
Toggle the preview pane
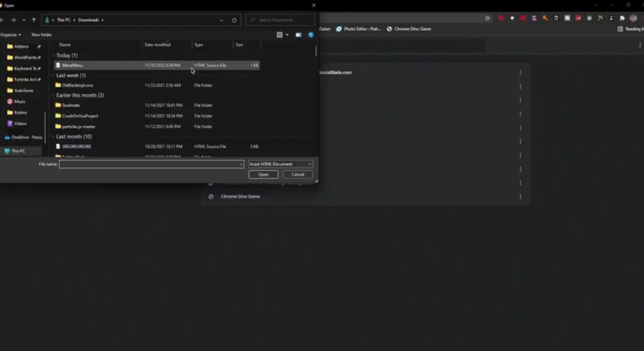tap(299, 35)
